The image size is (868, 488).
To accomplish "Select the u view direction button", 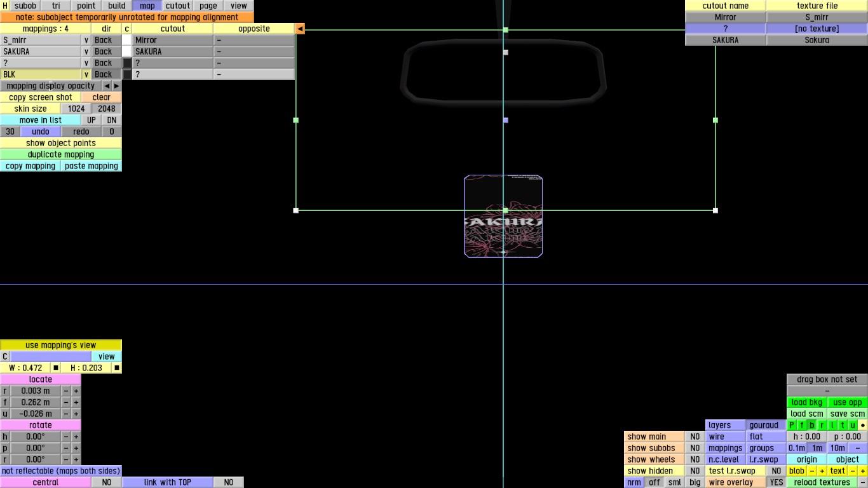I will point(853,425).
